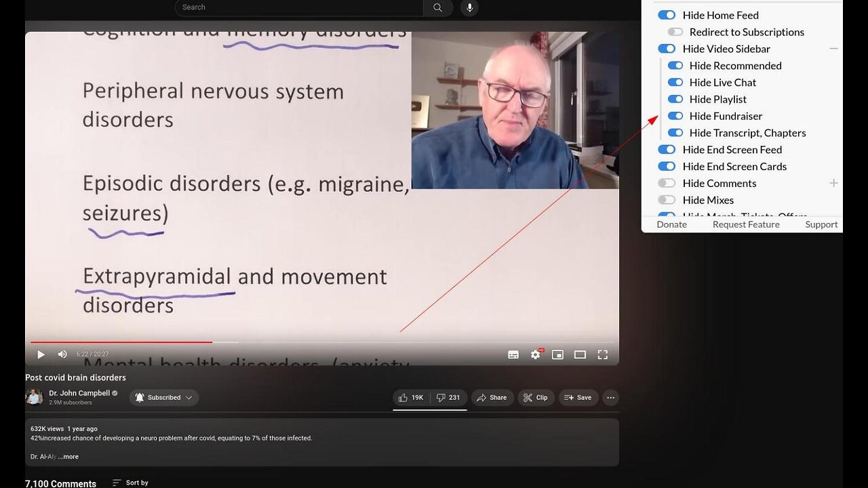This screenshot has height=488, width=868.
Task: Switch to miniplayer mode
Action: coord(557,354)
